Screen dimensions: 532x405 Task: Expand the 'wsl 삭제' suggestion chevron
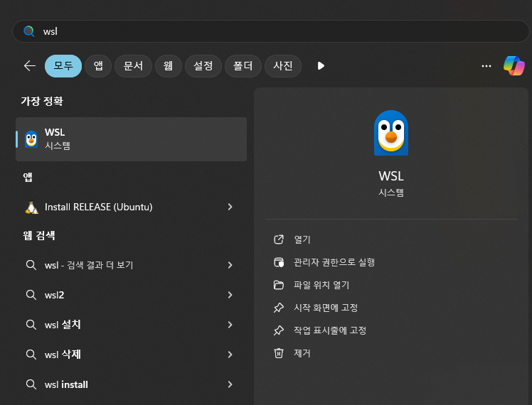pyautogui.click(x=230, y=355)
